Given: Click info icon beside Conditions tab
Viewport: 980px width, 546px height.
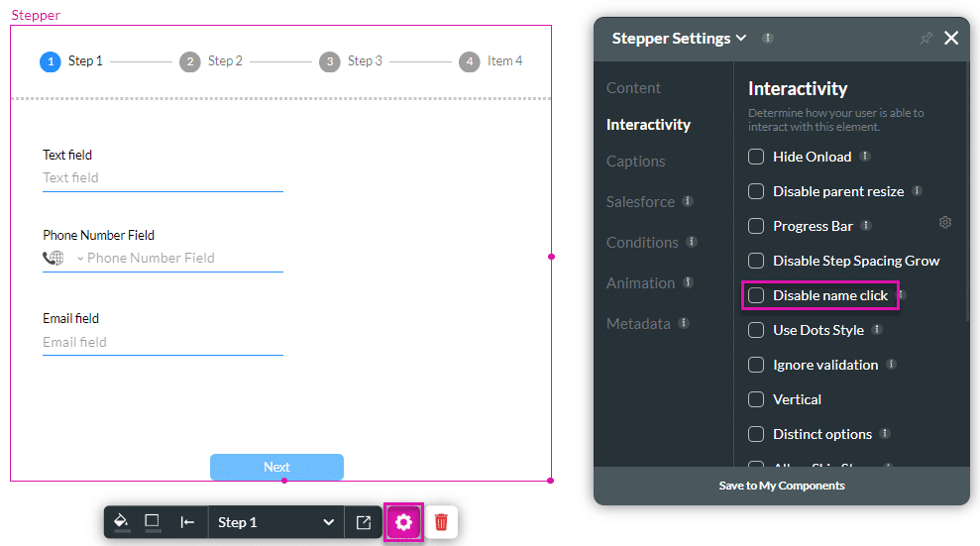Looking at the screenshot, I should (692, 242).
